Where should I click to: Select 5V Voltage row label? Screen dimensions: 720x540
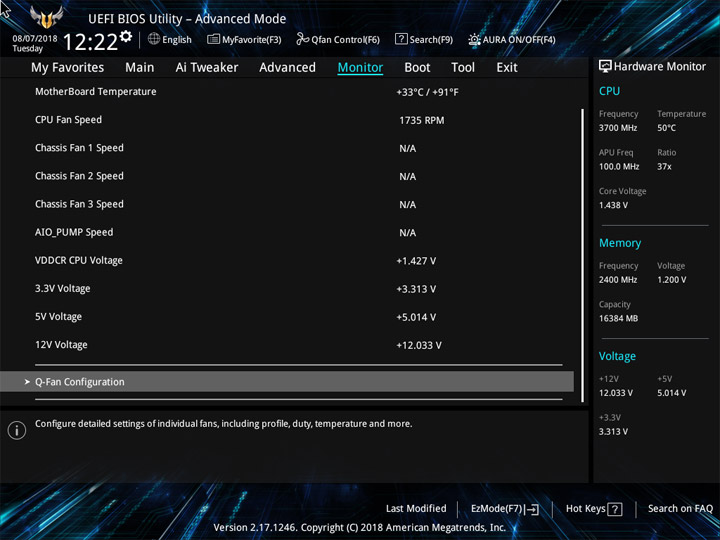click(x=58, y=316)
